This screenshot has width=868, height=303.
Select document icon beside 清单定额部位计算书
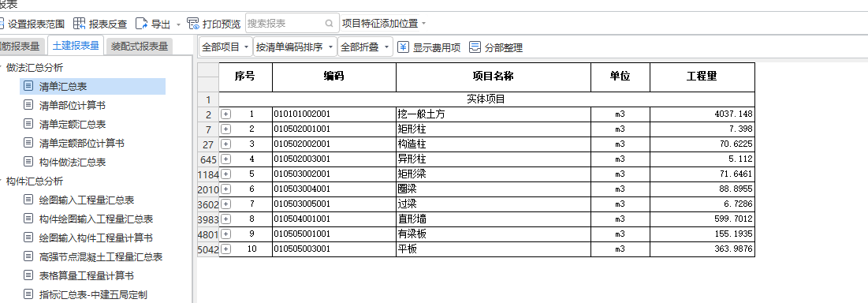click(x=28, y=143)
